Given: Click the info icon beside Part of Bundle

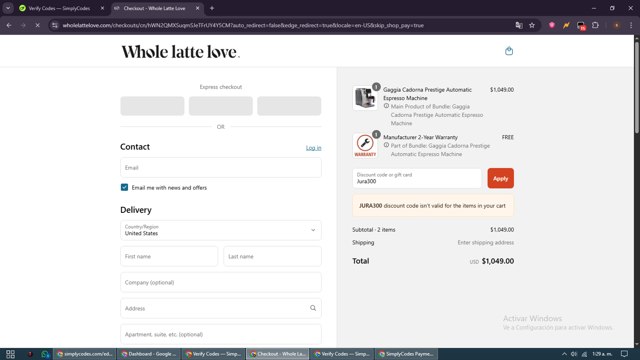Looking at the screenshot, I should click(386, 145).
